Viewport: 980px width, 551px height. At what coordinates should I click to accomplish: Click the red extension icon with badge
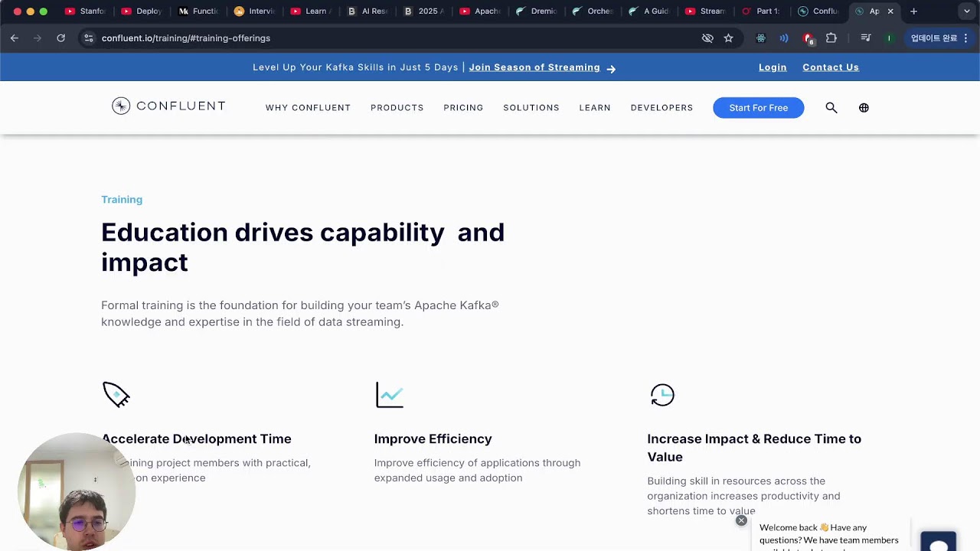(x=808, y=37)
